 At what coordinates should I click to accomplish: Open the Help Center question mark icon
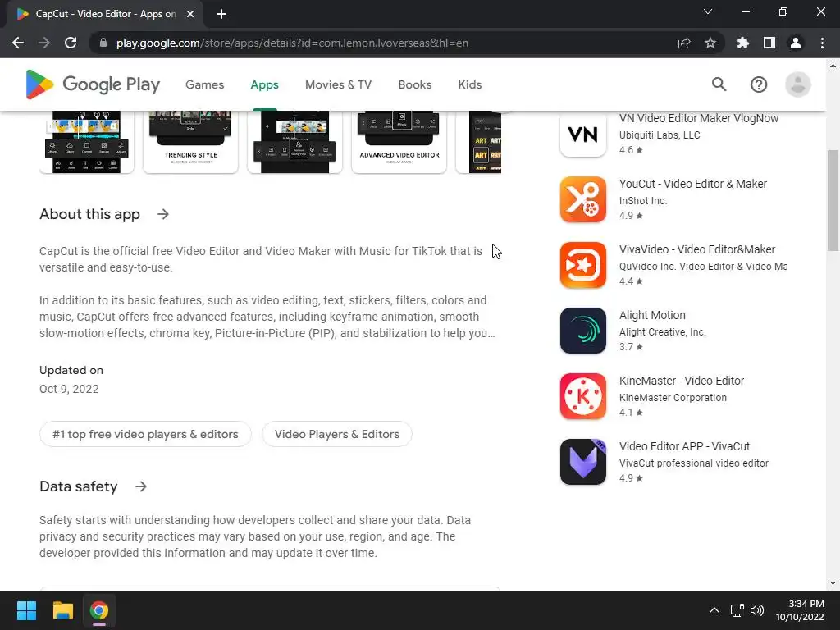pos(759,84)
